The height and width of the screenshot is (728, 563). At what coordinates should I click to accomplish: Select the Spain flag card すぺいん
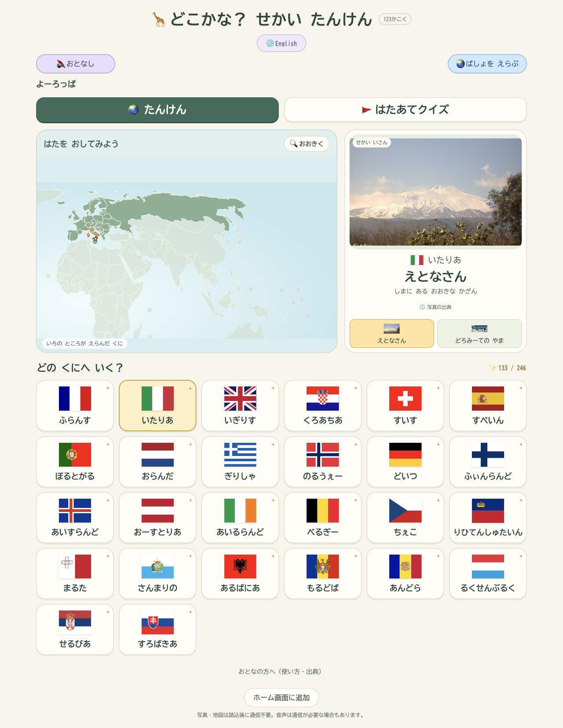pos(488,405)
